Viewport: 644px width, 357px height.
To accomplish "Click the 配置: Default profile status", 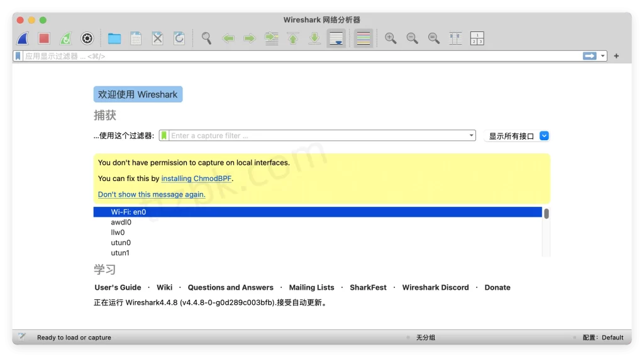I will point(603,338).
